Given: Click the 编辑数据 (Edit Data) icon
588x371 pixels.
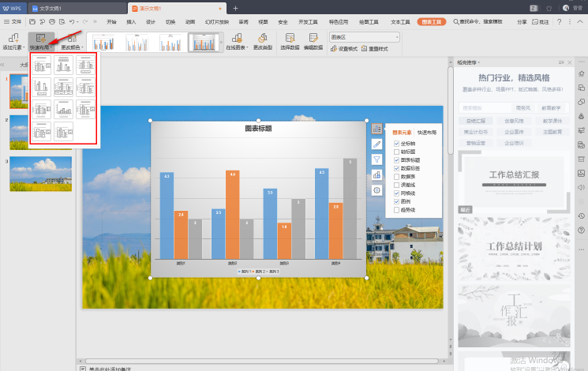Looking at the screenshot, I should 314,37.
